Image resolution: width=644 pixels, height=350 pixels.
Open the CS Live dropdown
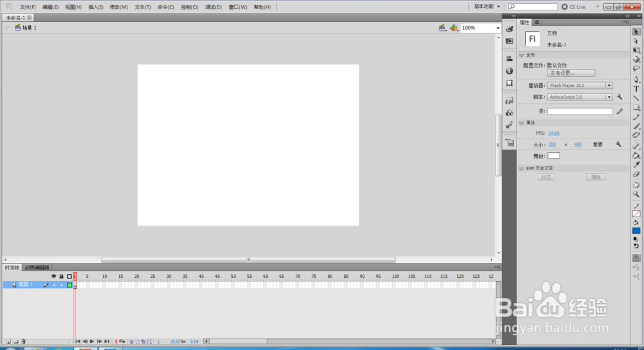point(597,6)
